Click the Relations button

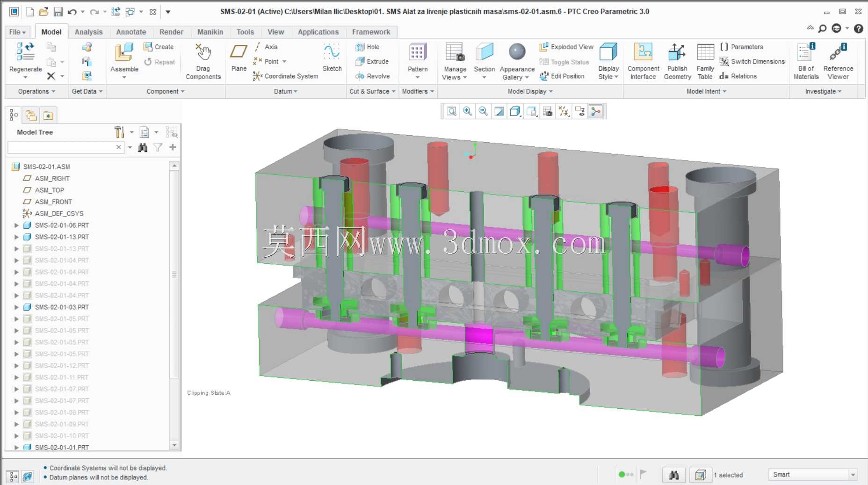tap(738, 76)
